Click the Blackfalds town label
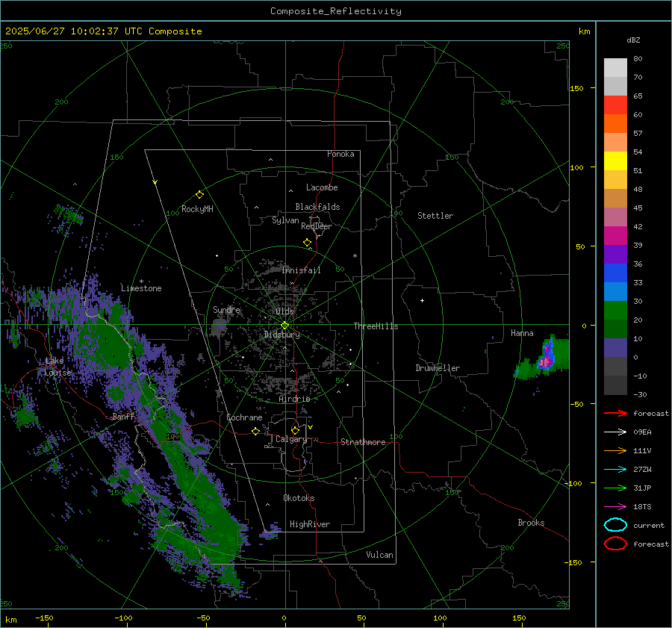This screenshot has width=672, height=628. tap(317, 207)
